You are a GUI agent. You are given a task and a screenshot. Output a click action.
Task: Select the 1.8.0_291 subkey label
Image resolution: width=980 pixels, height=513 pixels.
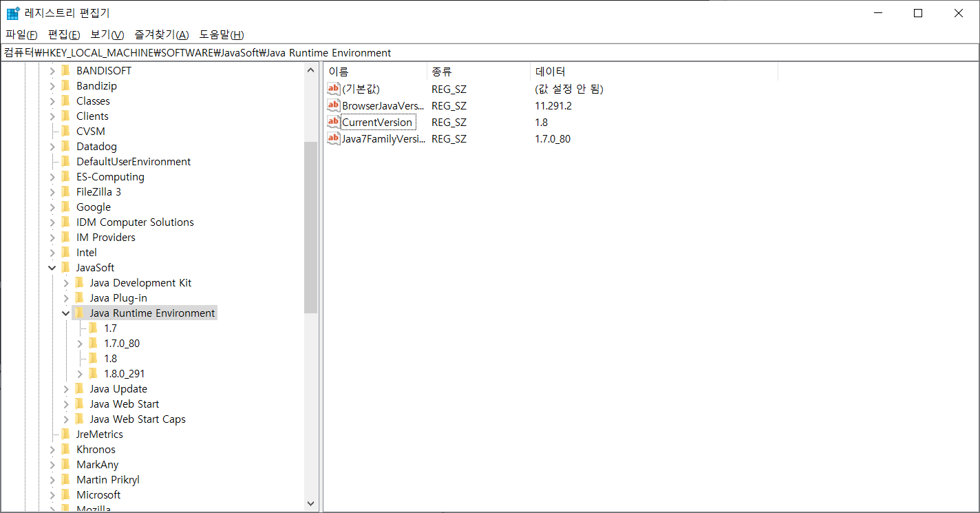click(x=125, y=373)
